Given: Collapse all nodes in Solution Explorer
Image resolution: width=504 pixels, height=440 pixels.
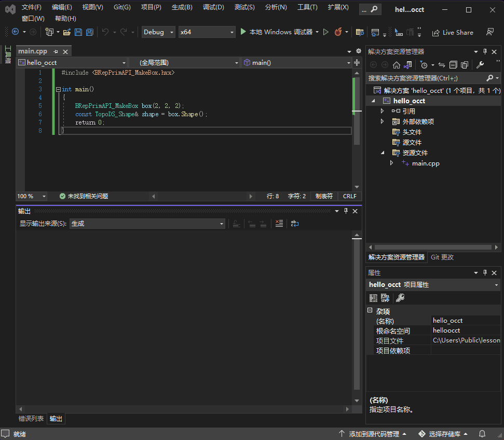Looking at the screenshot, I should pyautogui.click(x=453, y=65).
